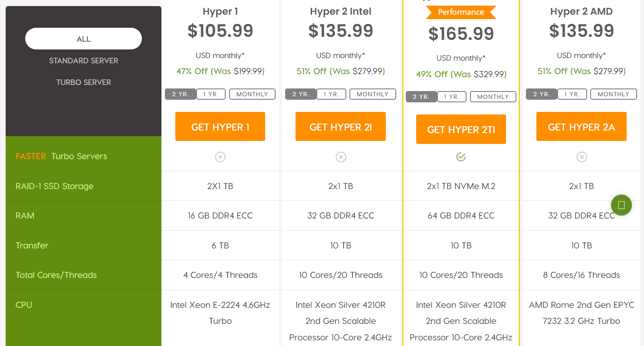
Task: Order with GET HYPER 2I button
Action: point(341,127)
